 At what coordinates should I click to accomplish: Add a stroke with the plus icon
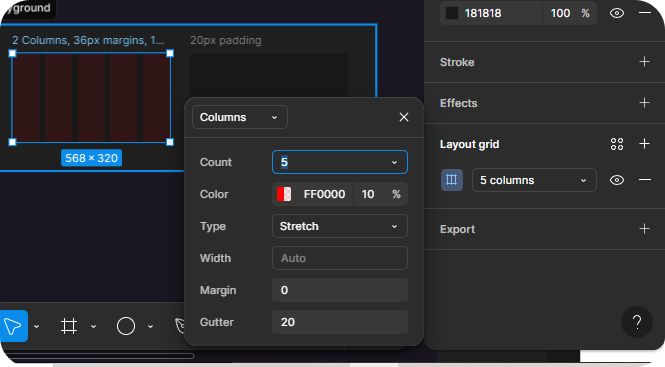[644, 62]
